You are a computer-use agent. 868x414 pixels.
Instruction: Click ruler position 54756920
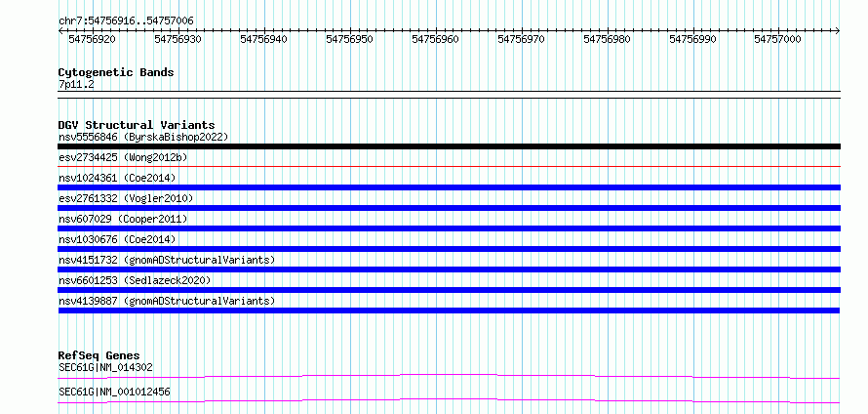92,39
